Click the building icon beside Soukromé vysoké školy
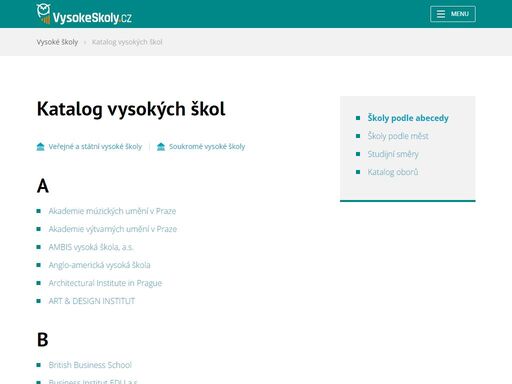 coord(161,146)
